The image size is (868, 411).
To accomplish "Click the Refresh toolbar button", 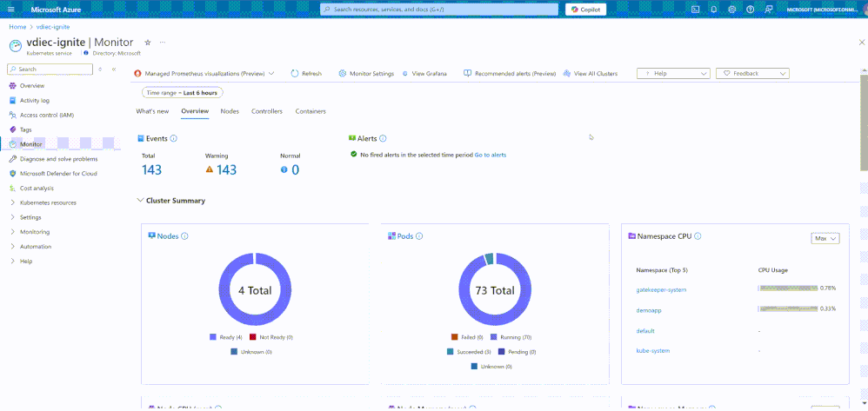I will pyautogui.click(x=306, y=74).
